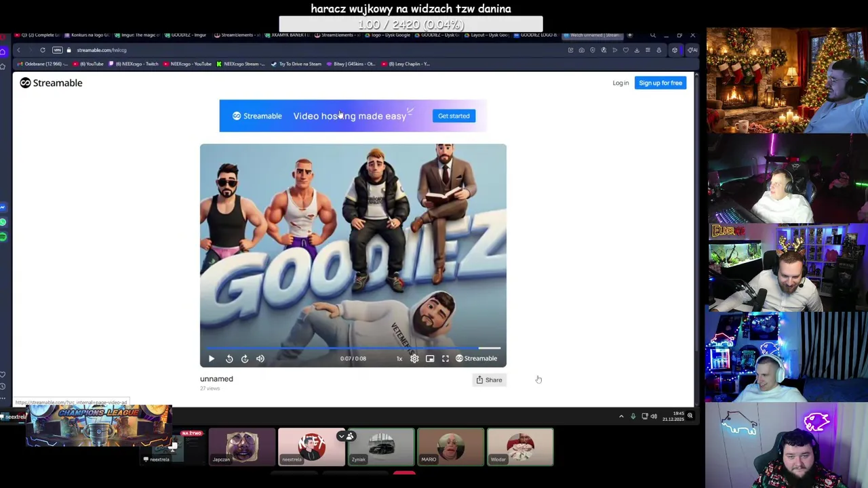Click the Streamable logo in player bar
Screen dimensions: 868x488
point(476,359)
